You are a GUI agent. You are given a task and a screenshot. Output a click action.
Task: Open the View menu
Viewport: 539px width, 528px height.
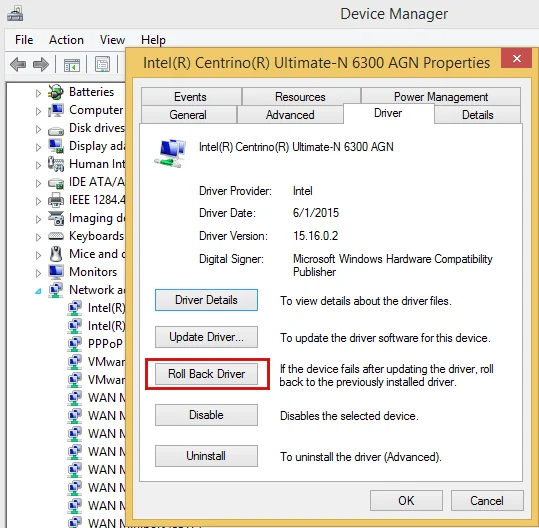[x=112, y=40]
